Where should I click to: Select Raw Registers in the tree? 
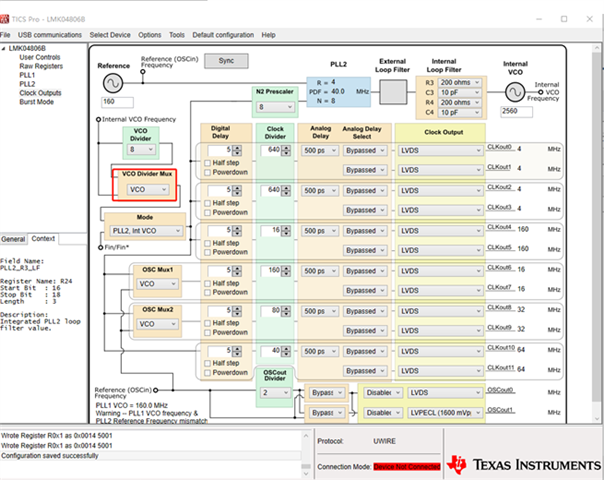41,66
